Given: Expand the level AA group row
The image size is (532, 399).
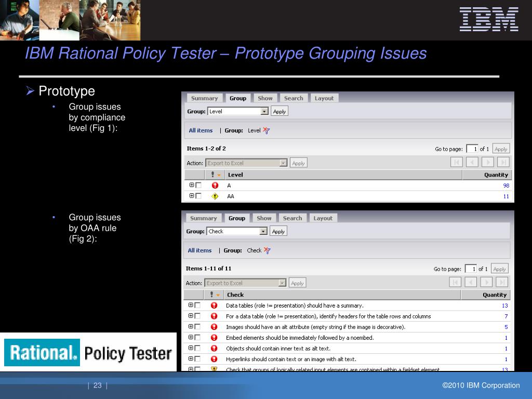Looking at the screenshot, I should tap(192, 196).
